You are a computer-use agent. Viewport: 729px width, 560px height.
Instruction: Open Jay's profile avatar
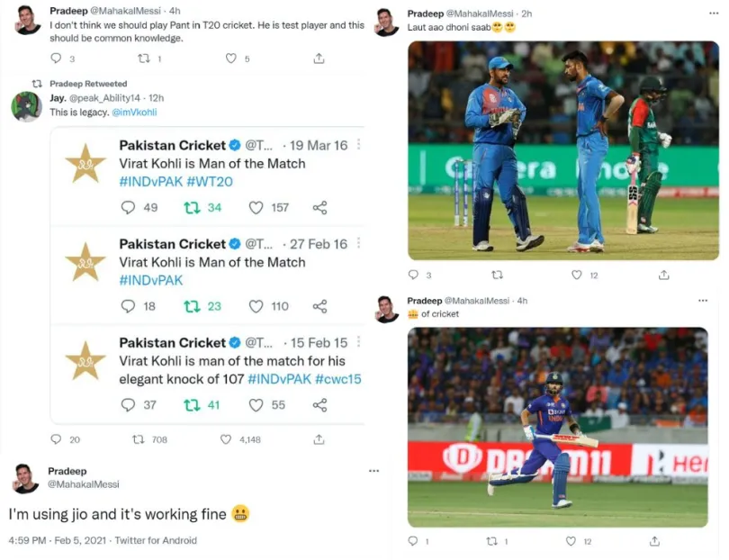(26, 106)
